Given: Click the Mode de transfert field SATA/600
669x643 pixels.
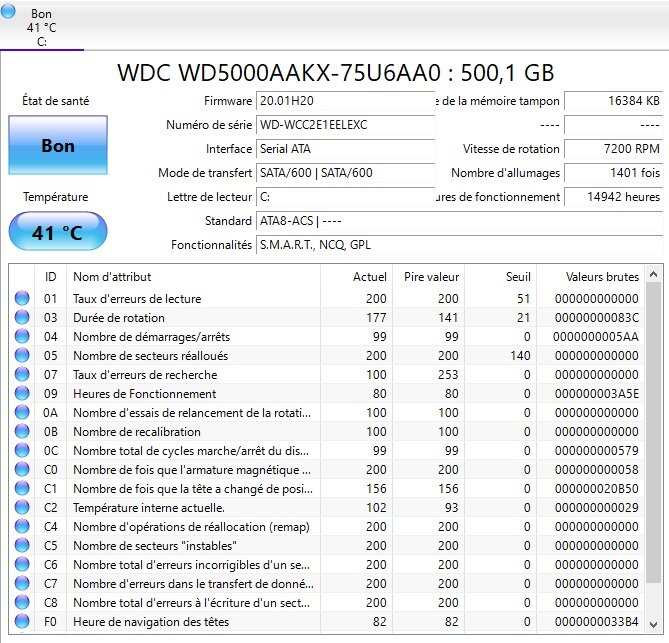Looking at the screenshot, I should (345, 172).
